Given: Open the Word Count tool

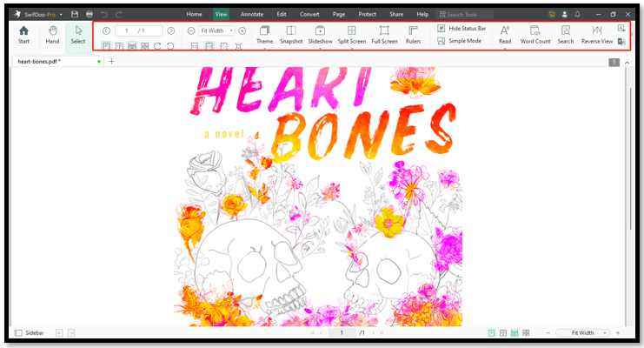Looking at the screenshot, I should (535, 36).
